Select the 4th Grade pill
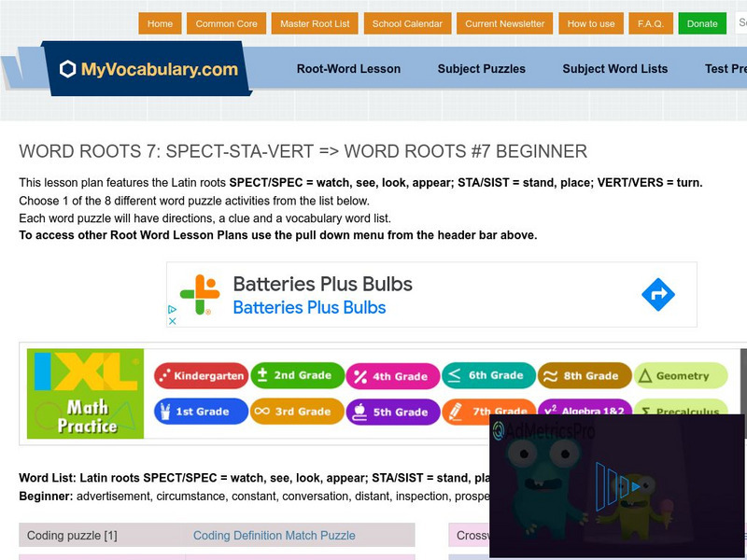Screen dimensions: 747x560 [393, 376]
